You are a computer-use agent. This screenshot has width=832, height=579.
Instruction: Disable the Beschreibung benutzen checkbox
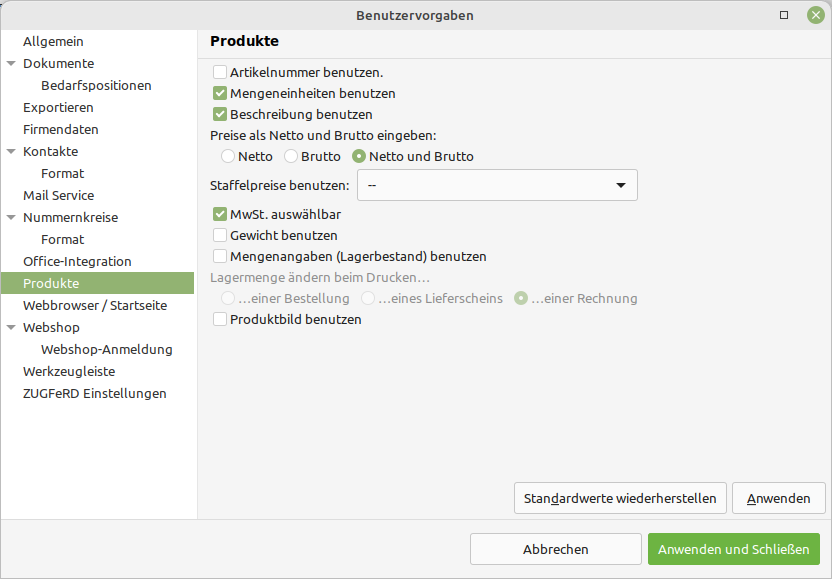[x=220, y=115]
